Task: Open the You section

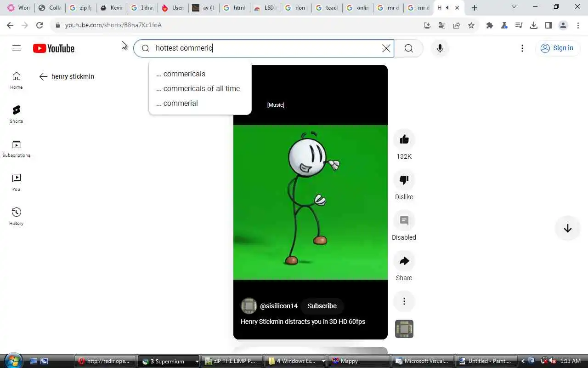Action: 17,183
